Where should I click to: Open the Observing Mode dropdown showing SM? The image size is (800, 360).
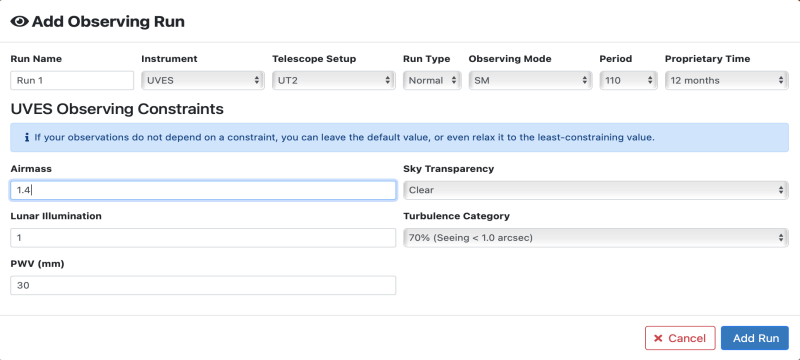tap(530, 81)
